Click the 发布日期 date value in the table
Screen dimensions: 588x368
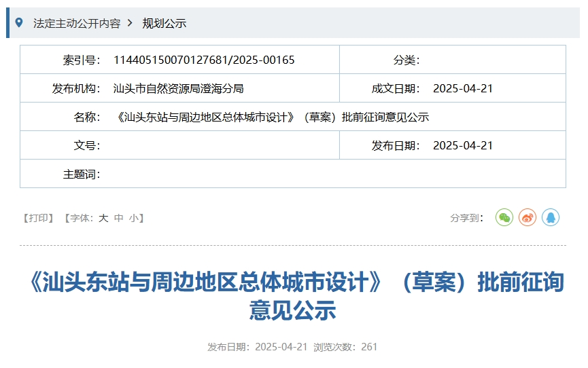(x=462, y=145)
